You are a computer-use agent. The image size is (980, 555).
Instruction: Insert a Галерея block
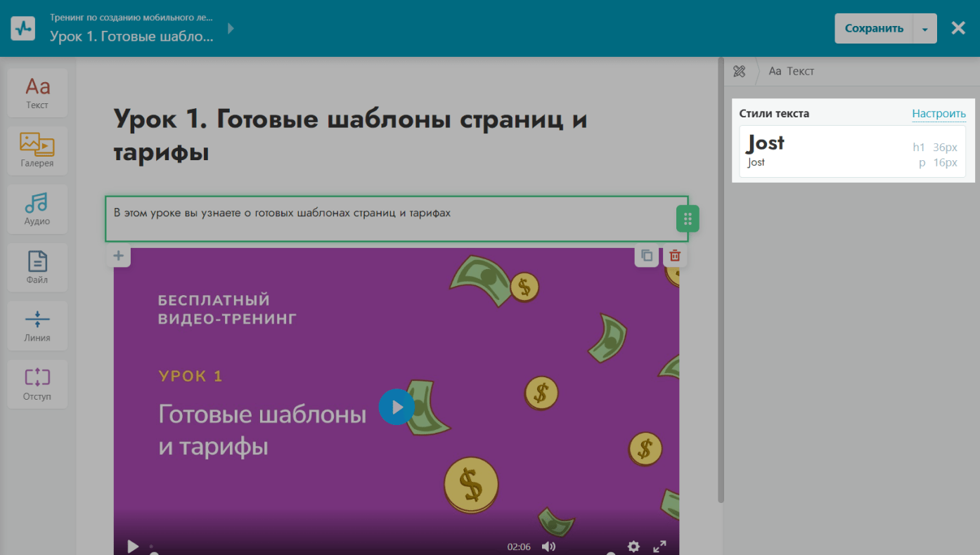pyautogui.click(x=37, y=150)
